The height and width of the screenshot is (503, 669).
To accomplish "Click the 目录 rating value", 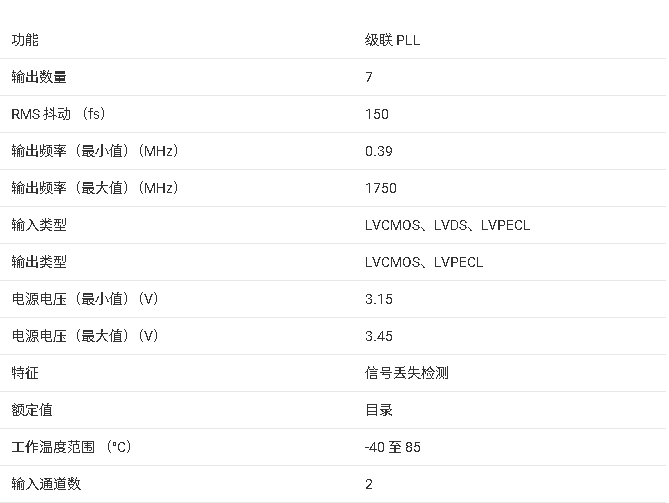I will coord(379,410).
